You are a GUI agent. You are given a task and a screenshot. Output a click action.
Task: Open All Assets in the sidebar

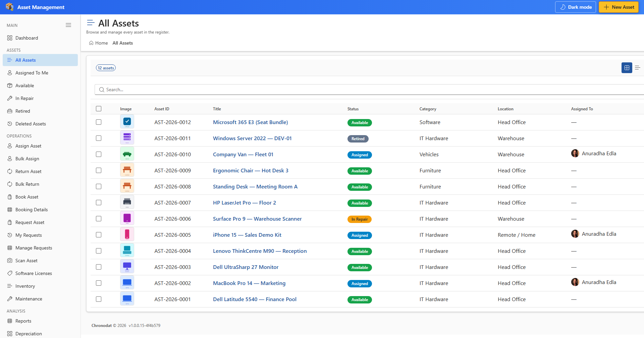(x=40, y=60)
